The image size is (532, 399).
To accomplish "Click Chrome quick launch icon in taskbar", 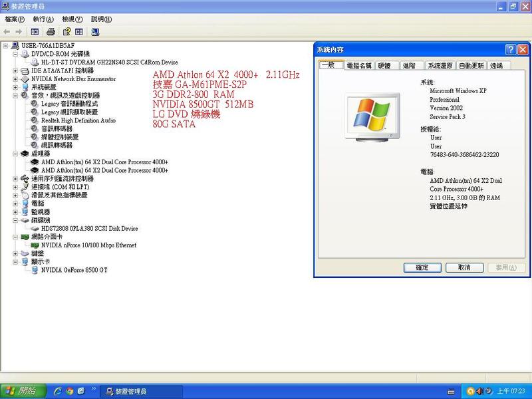I will coord(70,391).
